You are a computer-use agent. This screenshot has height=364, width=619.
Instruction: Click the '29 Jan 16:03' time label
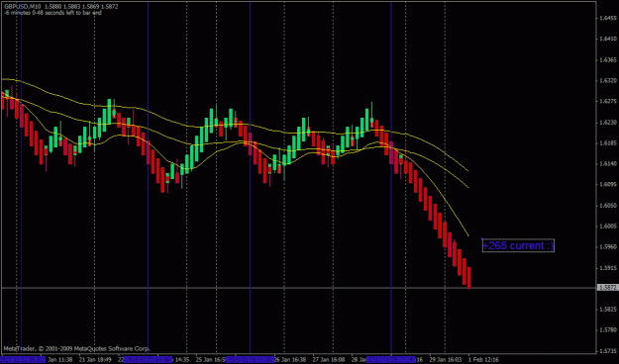point(446,360)
